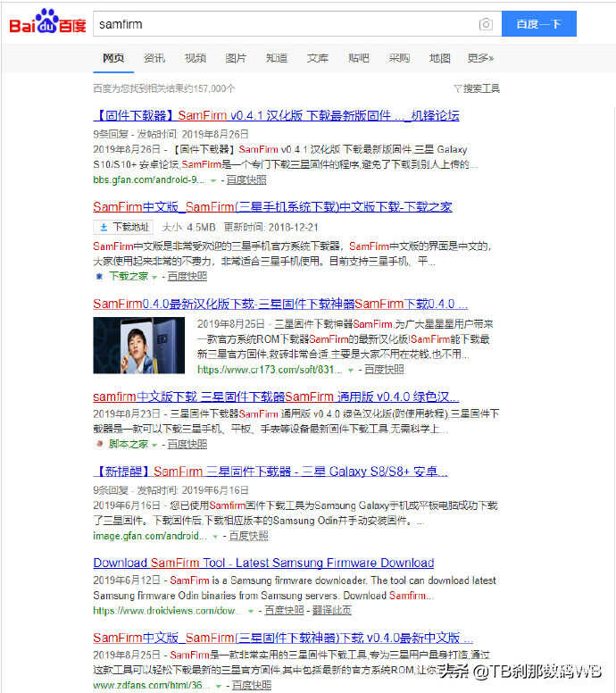Open camera image search icon
Image resolution: width=616 pixels, height=693 pixels.
coord(486,24)
